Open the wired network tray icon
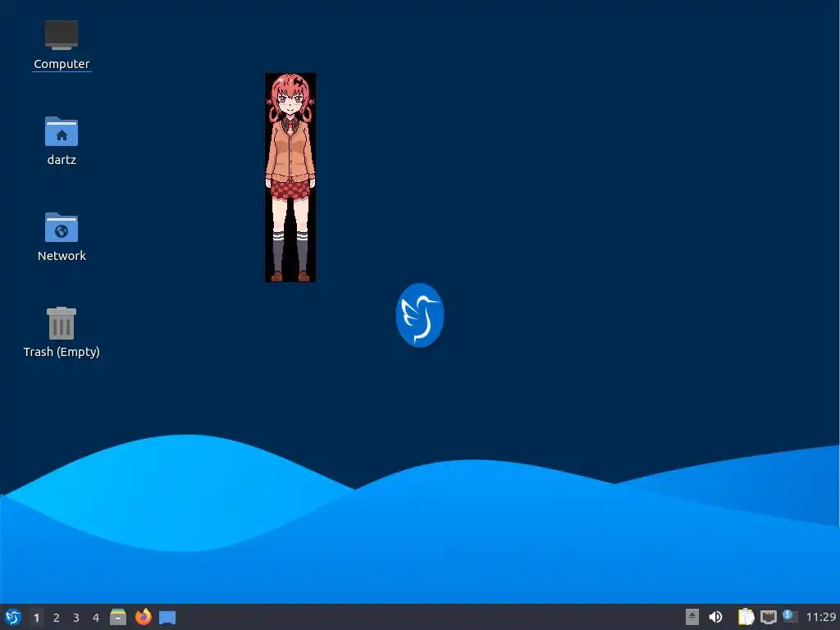 click(768, 617)
